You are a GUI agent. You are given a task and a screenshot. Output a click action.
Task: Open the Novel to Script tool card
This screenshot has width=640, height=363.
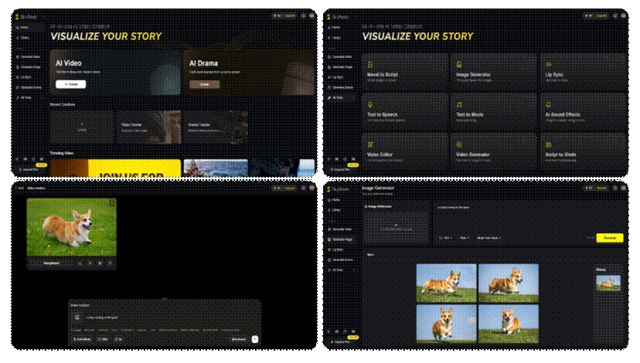coord(405,71)
